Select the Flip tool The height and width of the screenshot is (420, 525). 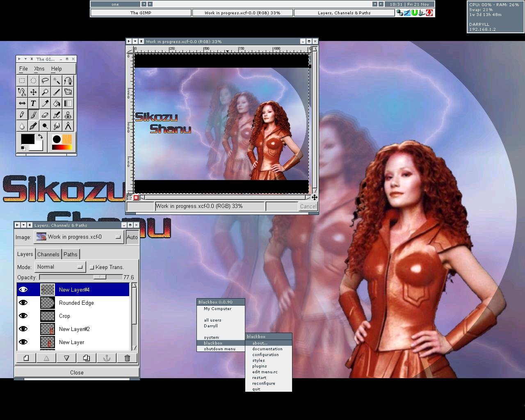coord(22,103)
